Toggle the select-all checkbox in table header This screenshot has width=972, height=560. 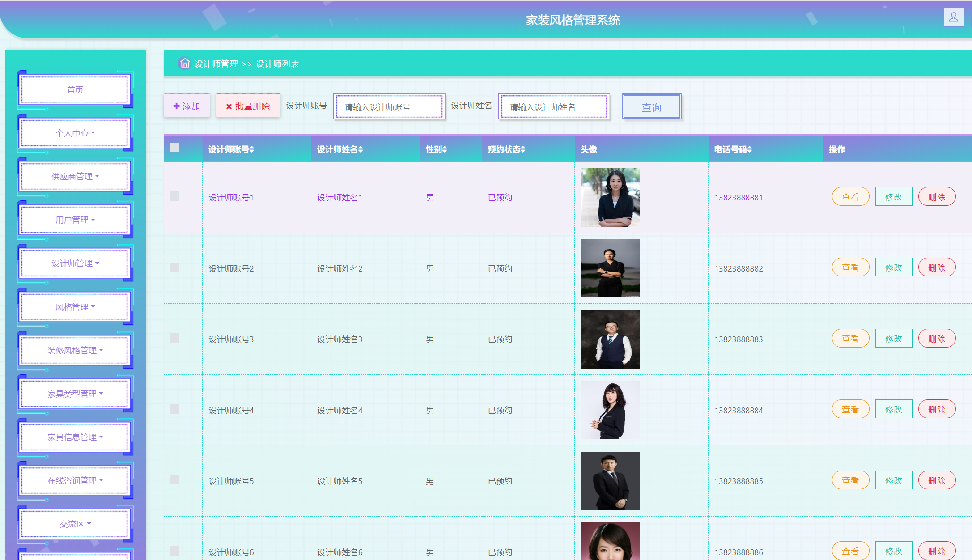175,148
